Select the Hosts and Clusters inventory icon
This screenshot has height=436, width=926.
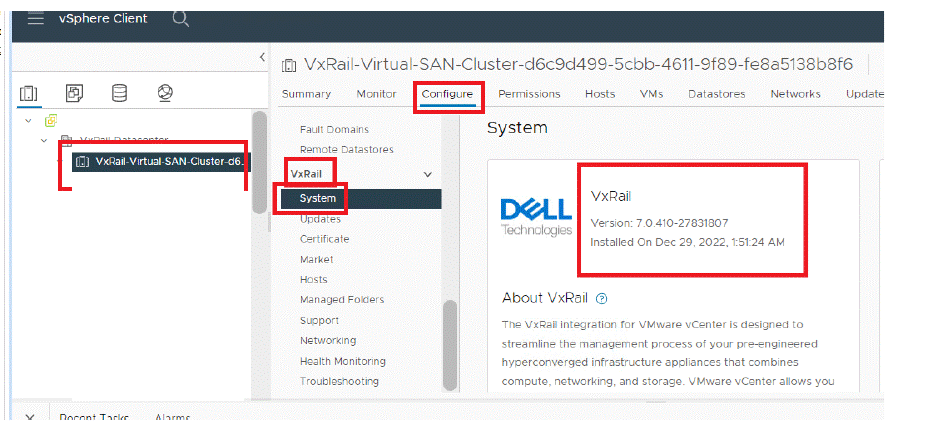coord(29,93)
